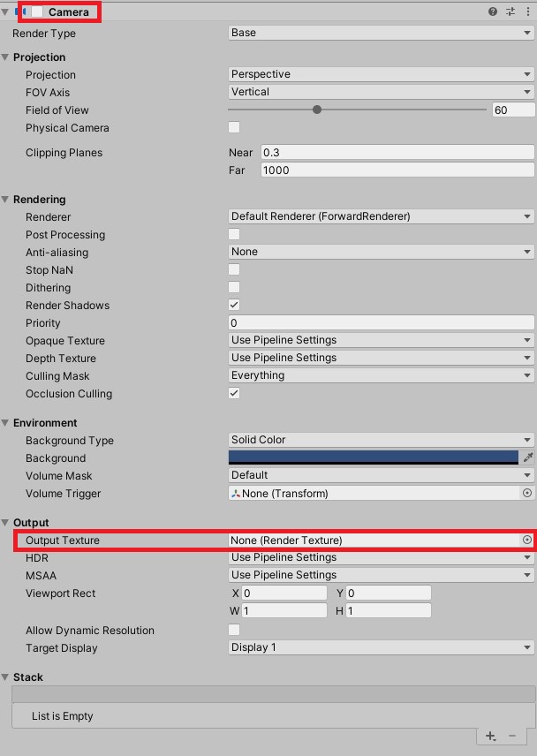537x756 pixels.
Task: Click Viewport Rect H field
Action: tap(389, 611)
